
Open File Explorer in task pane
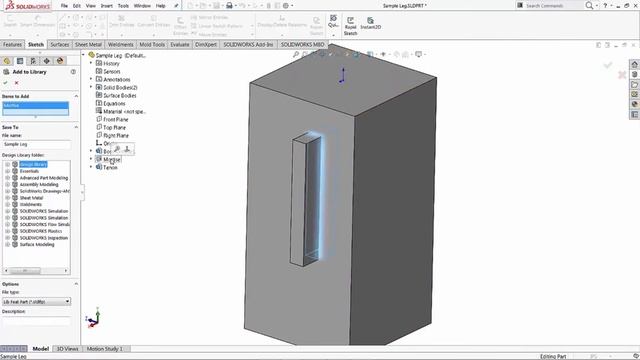(x=634, y=84)
